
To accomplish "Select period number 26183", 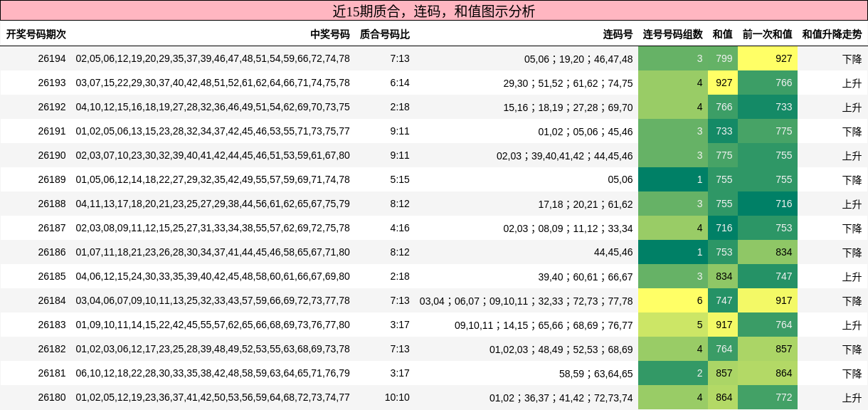I will (52, 325).
